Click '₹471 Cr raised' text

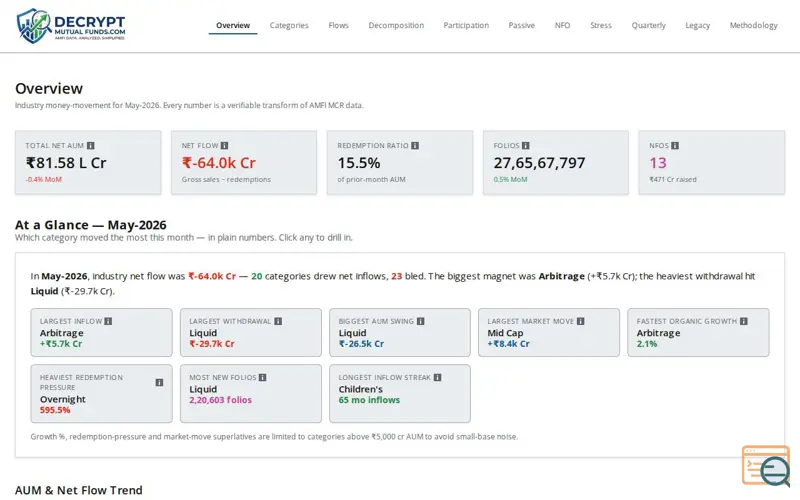(672, 180)
